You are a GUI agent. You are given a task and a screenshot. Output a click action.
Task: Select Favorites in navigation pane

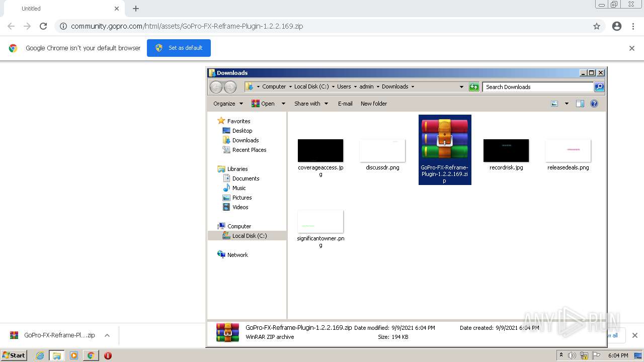click(x=238, y=121)
